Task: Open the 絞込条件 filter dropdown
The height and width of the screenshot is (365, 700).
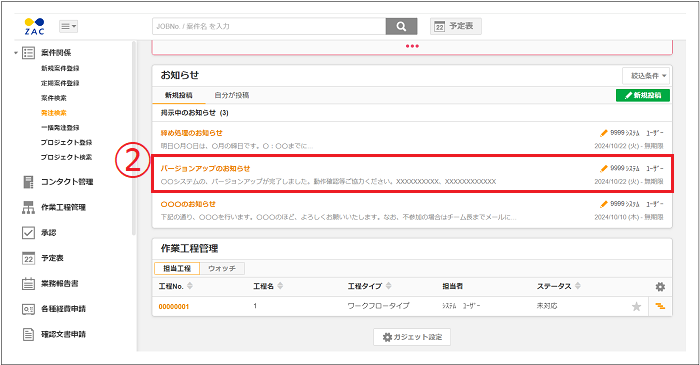Action: (646, 76)
